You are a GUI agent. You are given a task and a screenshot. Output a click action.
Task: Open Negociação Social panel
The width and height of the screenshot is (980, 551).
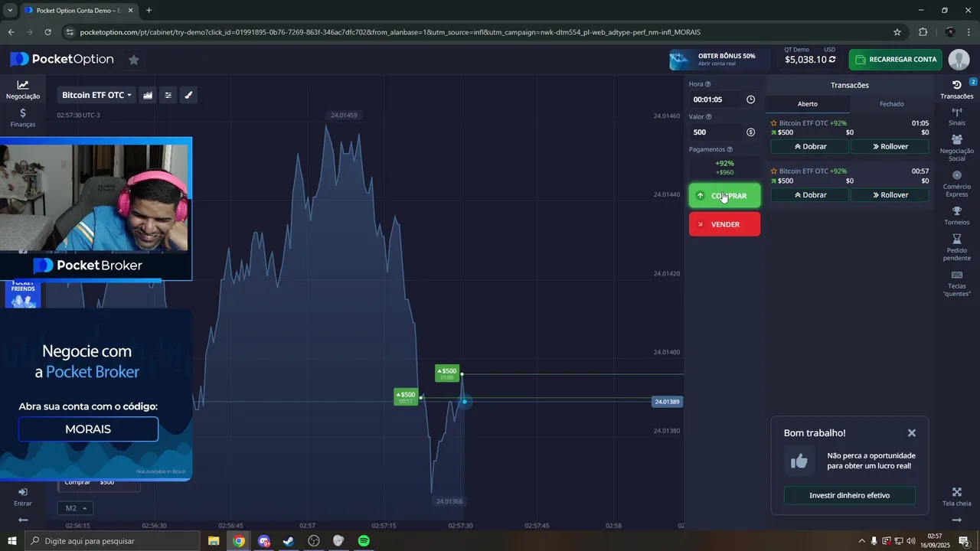(x=957, y=148)
